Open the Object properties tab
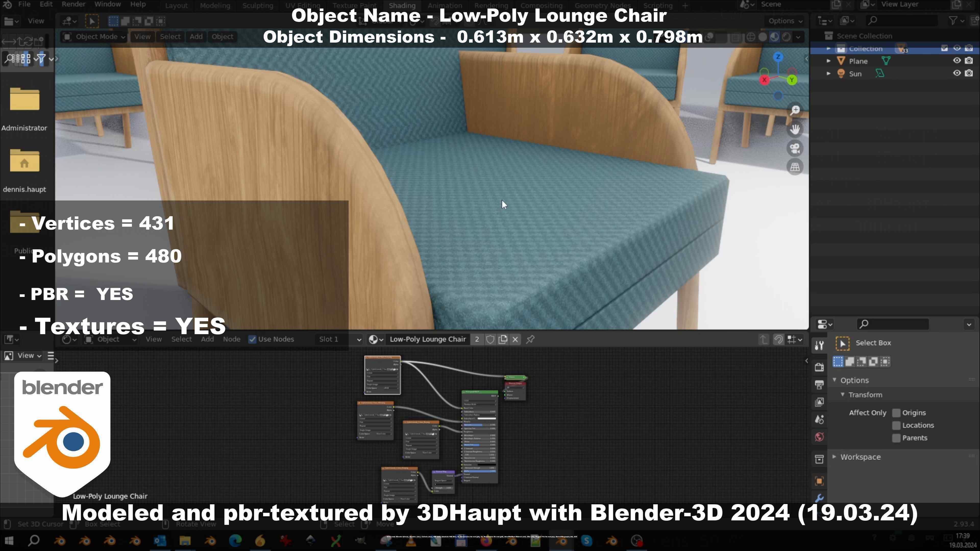Viewport: 980px width, 551px height. [819, 481]
